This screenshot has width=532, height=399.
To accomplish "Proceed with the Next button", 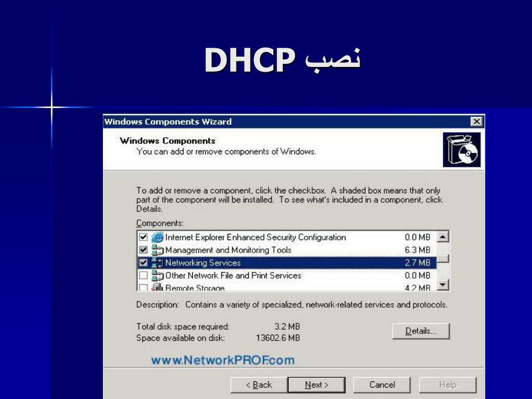I will (x=316, y=385).
